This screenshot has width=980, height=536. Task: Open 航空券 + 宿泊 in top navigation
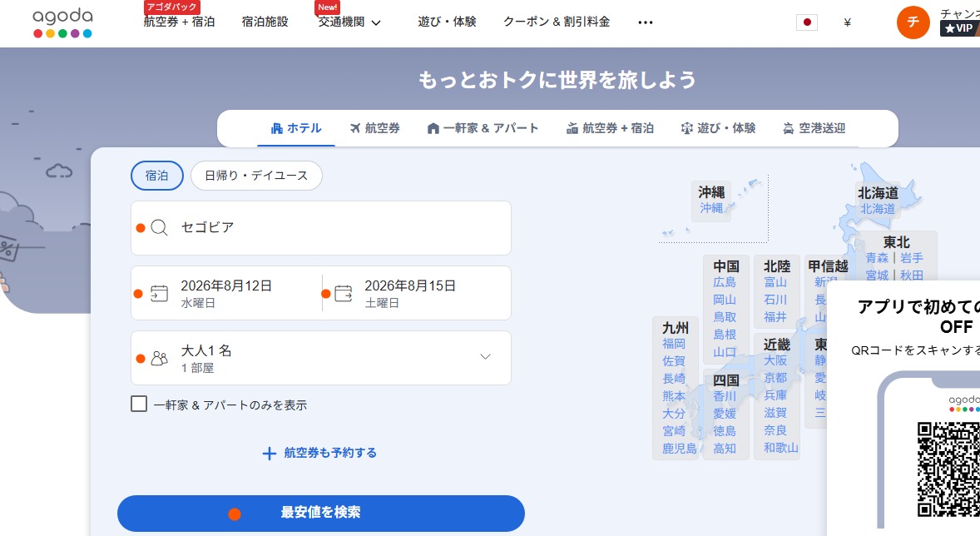[179, 22]
